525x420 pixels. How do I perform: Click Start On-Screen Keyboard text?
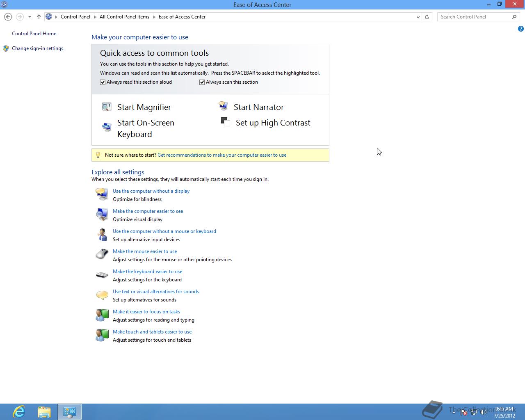pyautogui.click(x=146, y=128)
